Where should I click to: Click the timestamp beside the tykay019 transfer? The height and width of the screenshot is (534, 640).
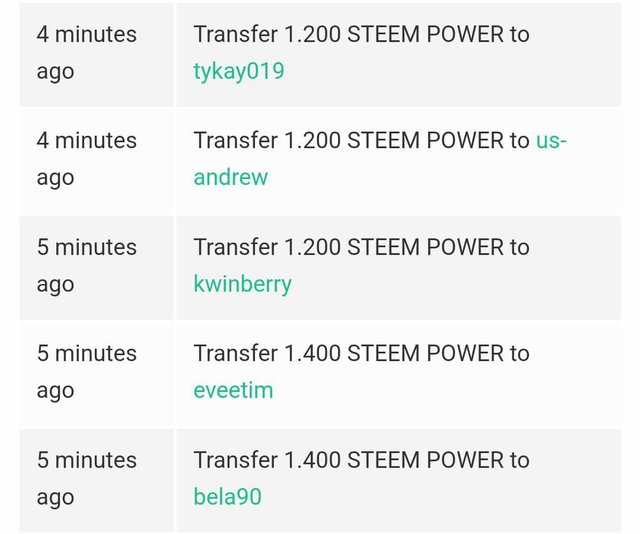[87, 52]
